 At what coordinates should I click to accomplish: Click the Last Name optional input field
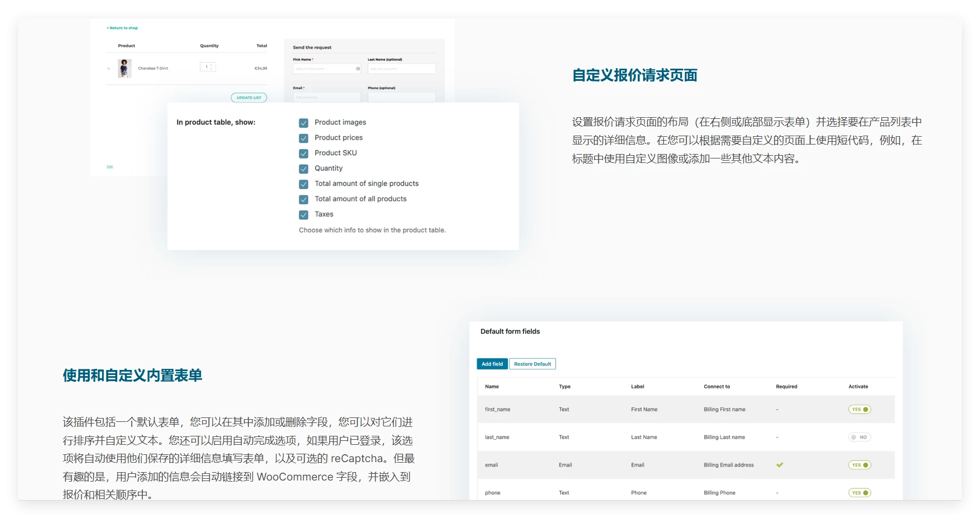tap(401, 69)
